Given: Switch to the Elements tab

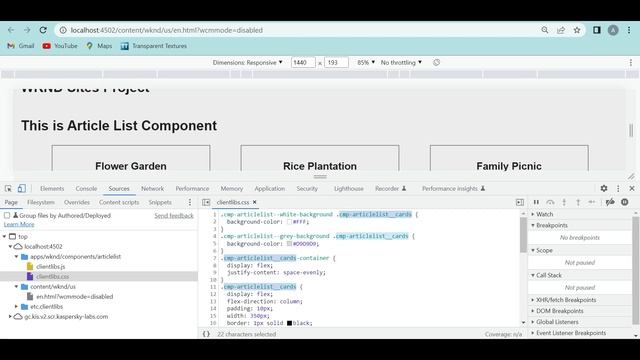Looking at the screenshot, I should (x=52, y=189).
